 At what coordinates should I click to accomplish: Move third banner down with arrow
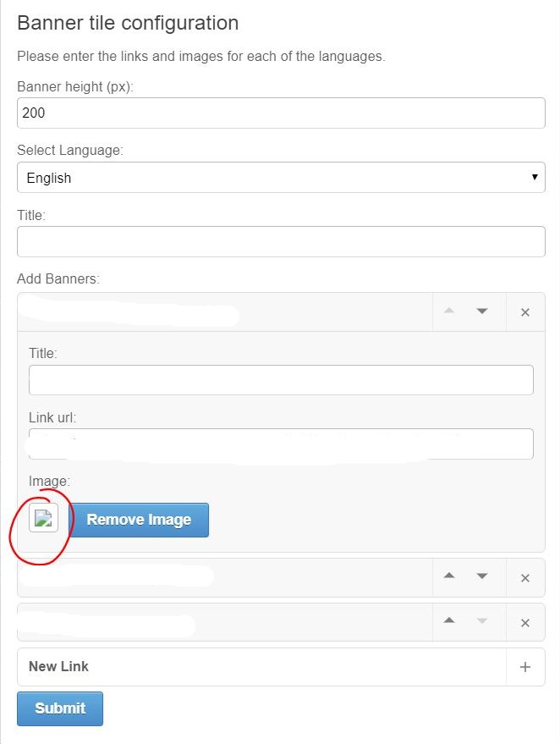pyautogui.click(x=482, y=620)
